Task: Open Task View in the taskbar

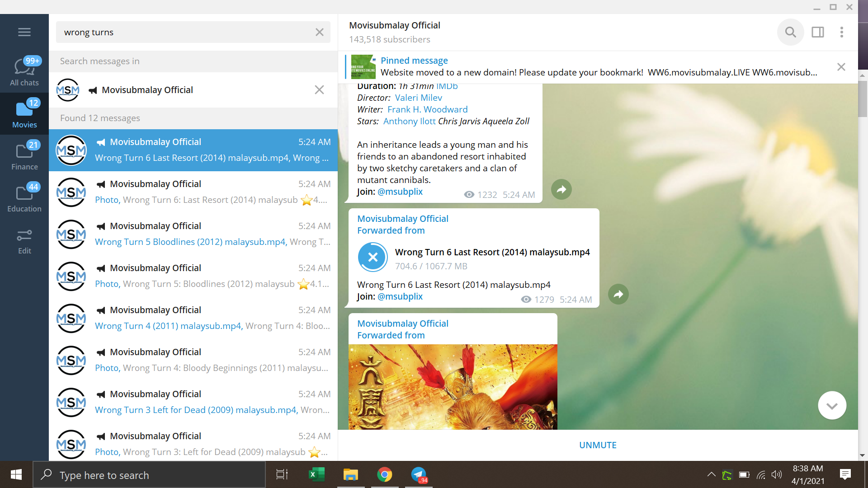Action: pyautogui.click(x=282, y=474)
